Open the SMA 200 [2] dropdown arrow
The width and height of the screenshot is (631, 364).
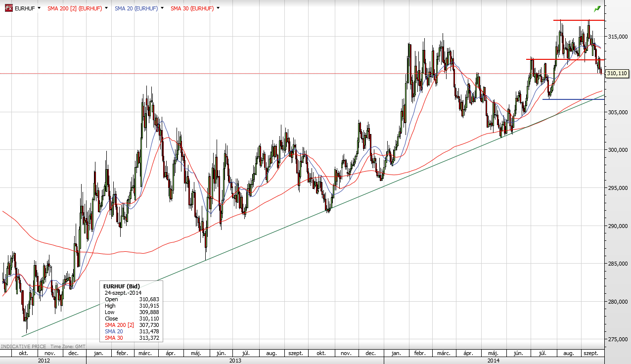click(x=106, y=8)
